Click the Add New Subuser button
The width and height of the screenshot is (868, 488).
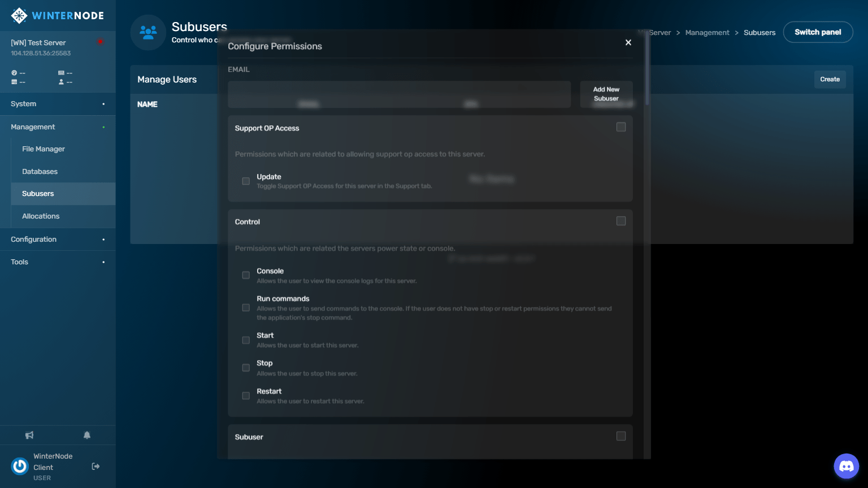(x=606, y=94)
